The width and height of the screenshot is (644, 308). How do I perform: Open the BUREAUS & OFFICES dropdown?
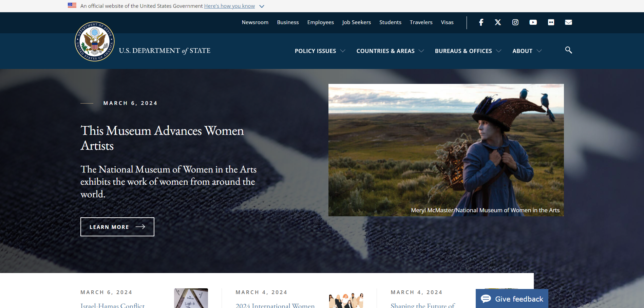click(x=499, y=51)
